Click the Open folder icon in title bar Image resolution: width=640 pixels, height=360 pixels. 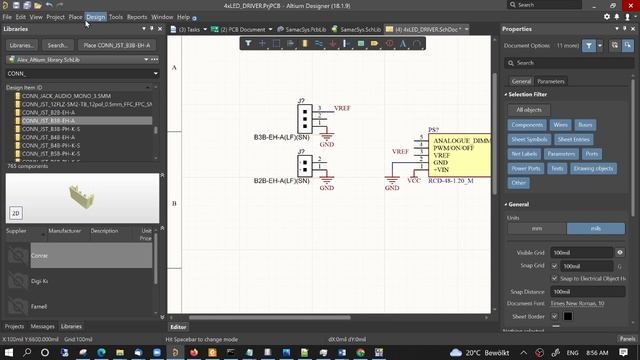tap(38, 5)
